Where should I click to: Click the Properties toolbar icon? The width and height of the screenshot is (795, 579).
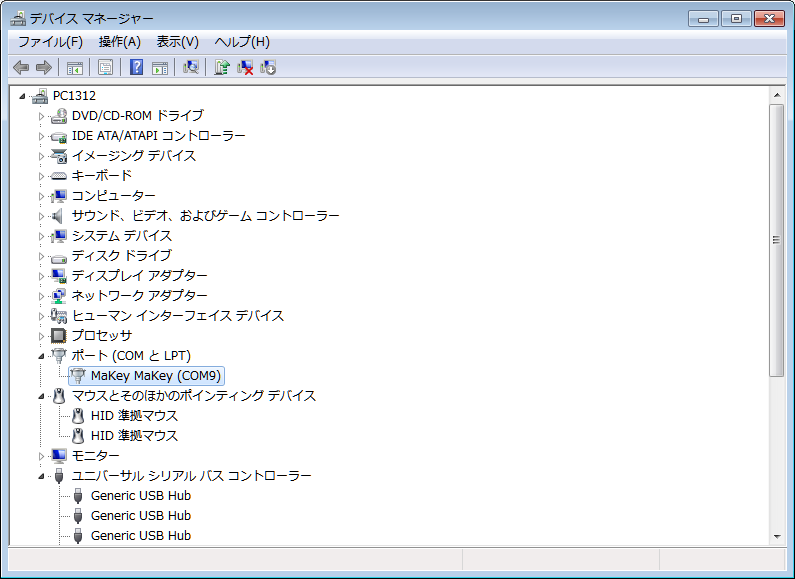coord(104,67)
